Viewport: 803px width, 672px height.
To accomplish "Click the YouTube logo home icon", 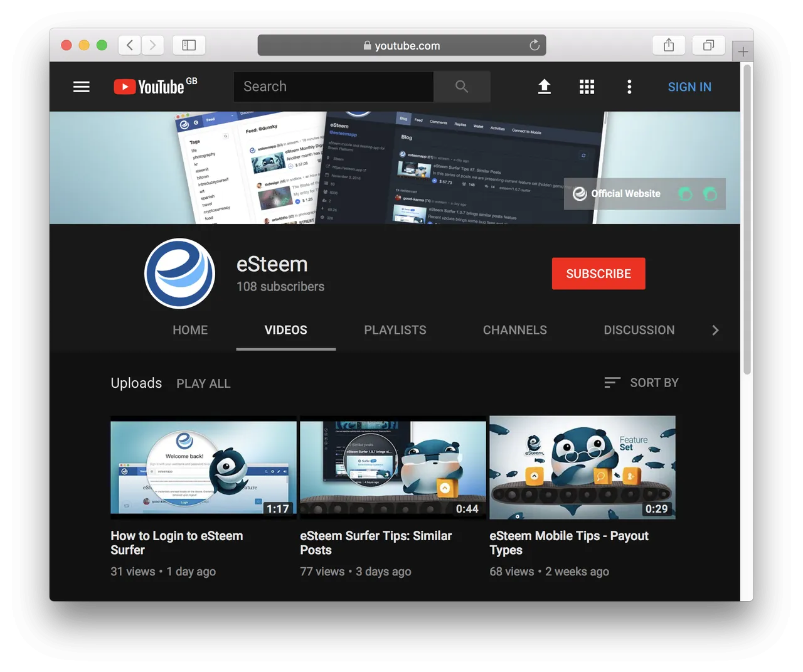I will [155, 86].
